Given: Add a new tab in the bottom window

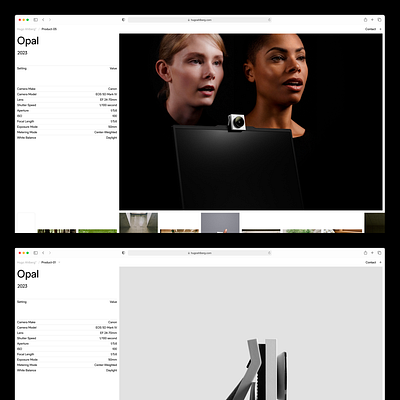Looking at the screenshot, I should (x=372, y=253).
